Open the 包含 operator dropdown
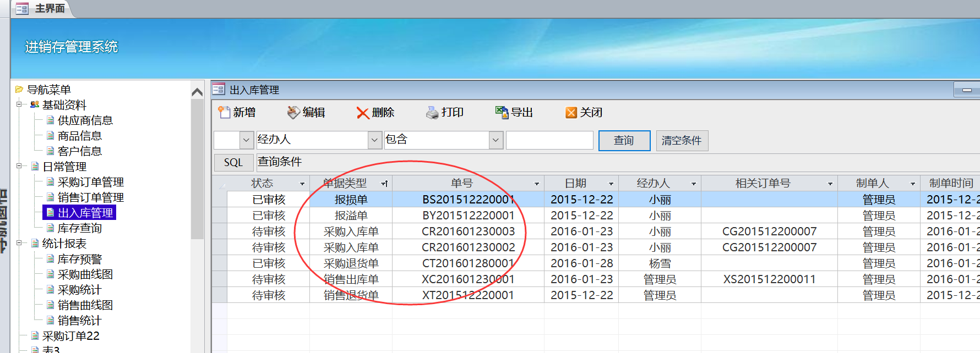Image resolution: width=980 pixels, height=353 pixels. point(496,140)
